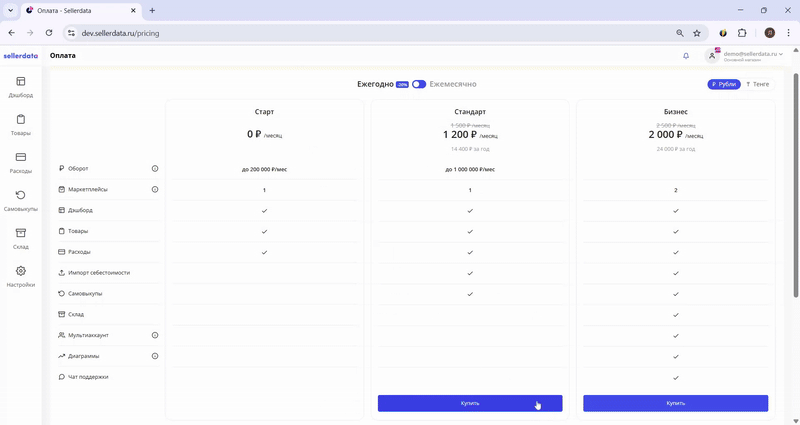The image size is (800, 425).
Task: Open the Склад sidebar section
Action: [x=20, y=238]
